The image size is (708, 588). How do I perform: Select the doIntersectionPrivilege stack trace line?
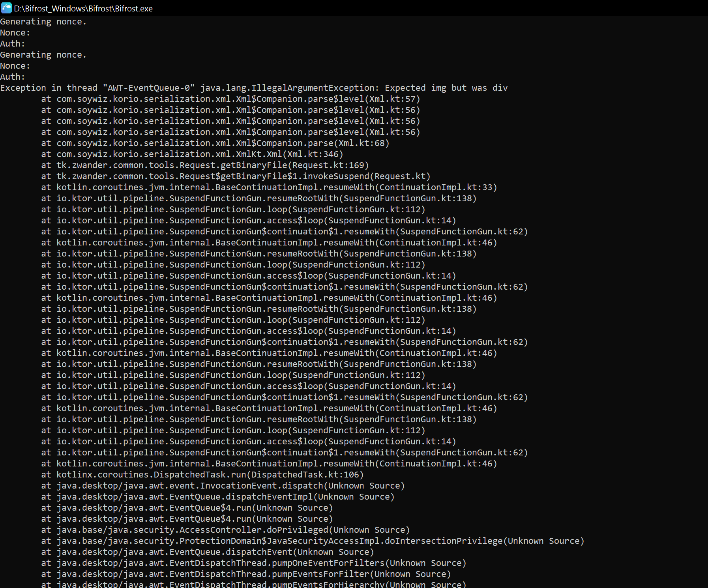click(312, 541)
